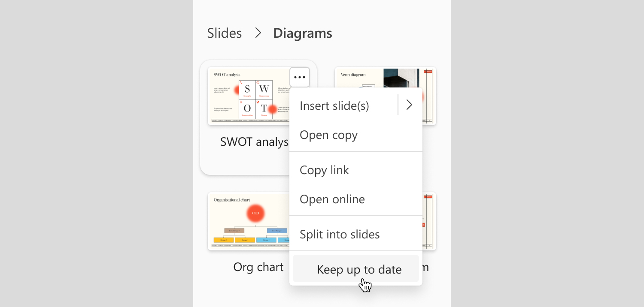Expand the Insert slide(s) submenu arrow

[x=409, y=105]
